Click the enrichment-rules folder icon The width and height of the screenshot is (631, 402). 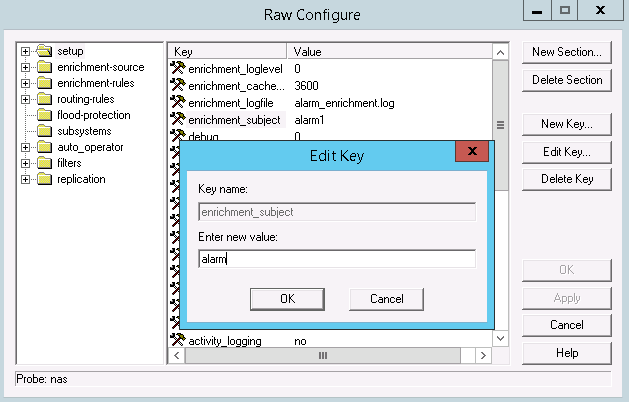click(x=44, y=83)
